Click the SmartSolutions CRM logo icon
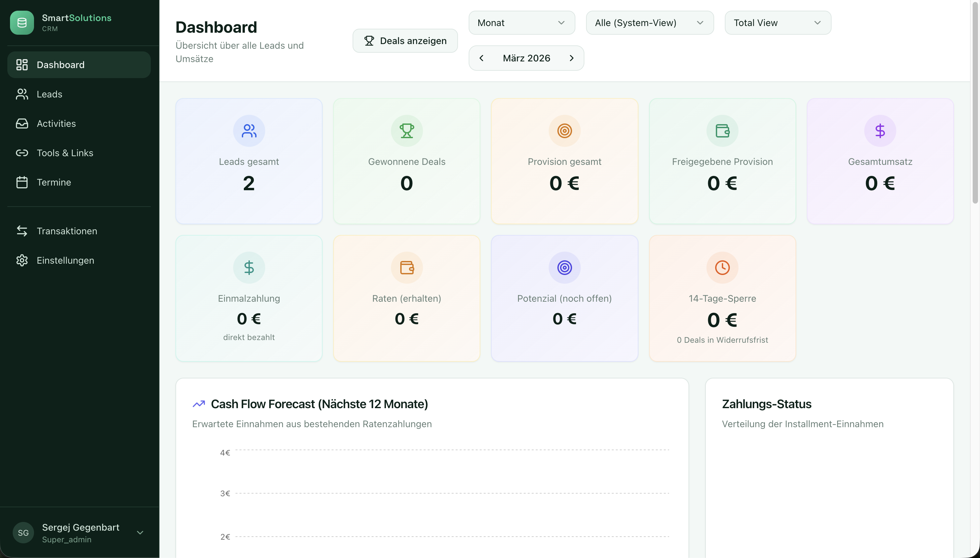Viewport: 980px width, 558px height. pos(22,23)
